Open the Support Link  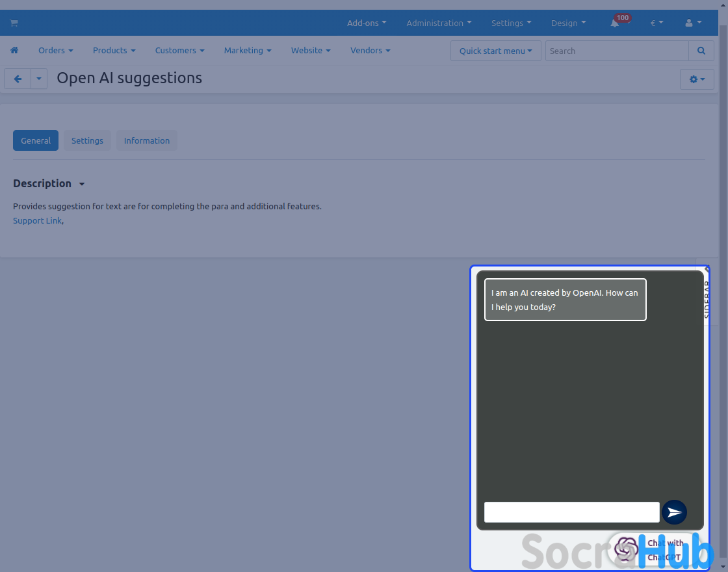point(37,220)
